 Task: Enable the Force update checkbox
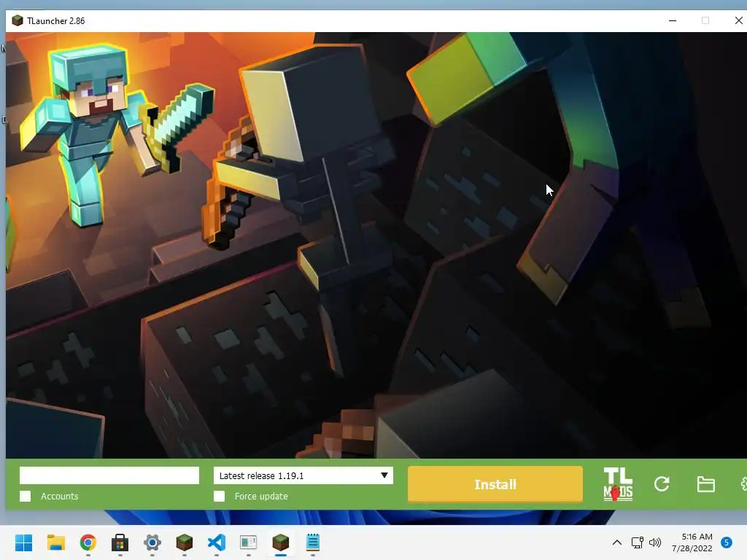tap(219, 496)
